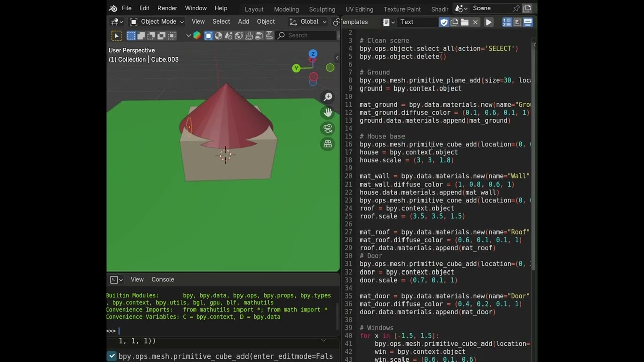Open the Window menu
This screenshot has height=362, width=644.
point(196,8)
